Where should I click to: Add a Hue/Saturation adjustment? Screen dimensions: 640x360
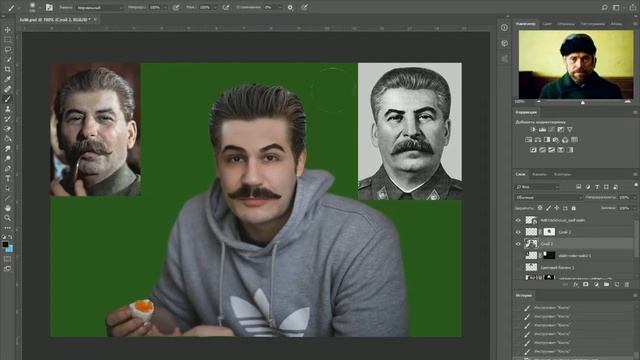click(x=529, y=140)
